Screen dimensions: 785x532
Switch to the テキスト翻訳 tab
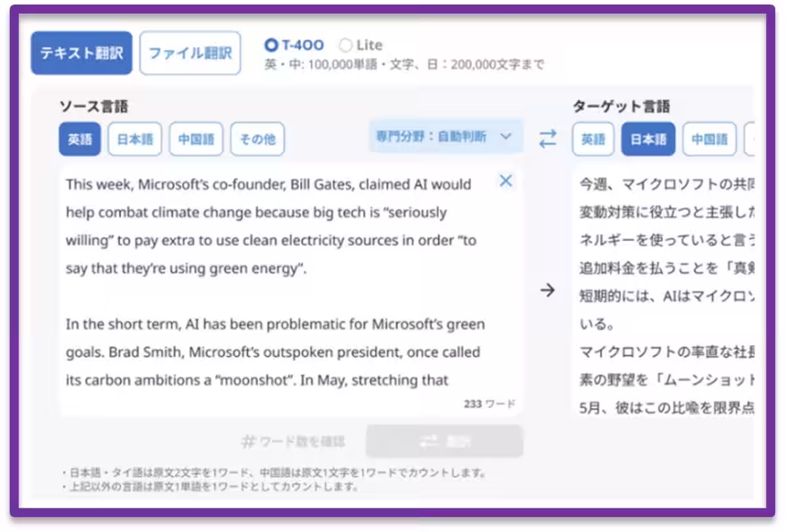(x=81, y=53)
